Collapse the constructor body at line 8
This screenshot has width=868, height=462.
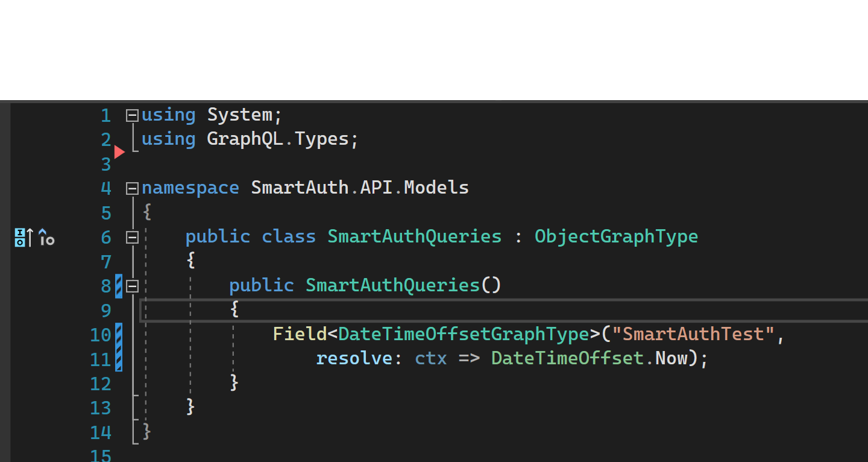point(131,286)
